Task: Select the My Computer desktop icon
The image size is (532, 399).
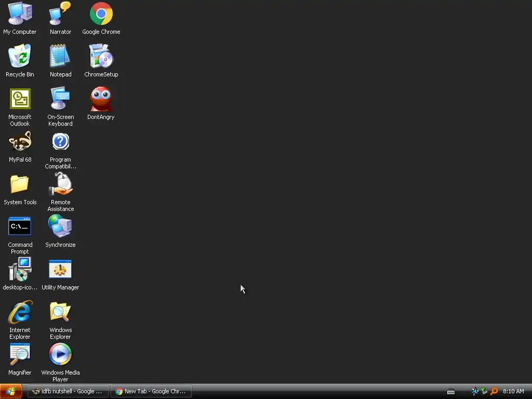Action: [20, 14]
